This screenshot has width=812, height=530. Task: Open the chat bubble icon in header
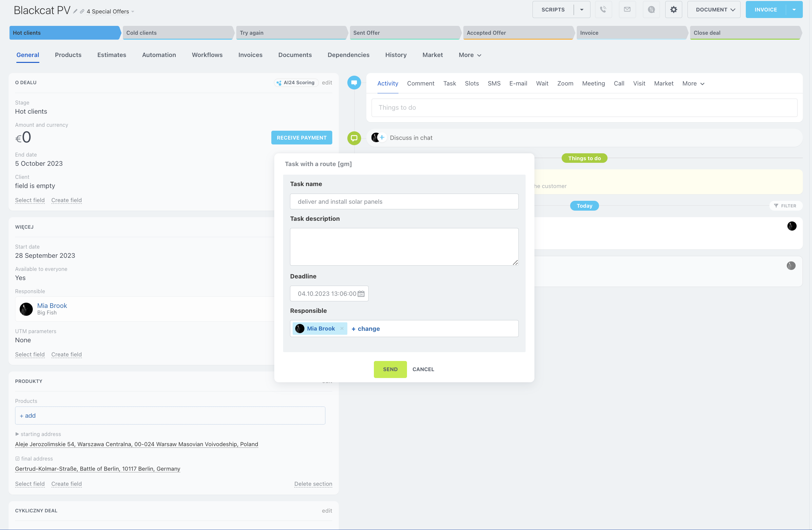coord(651,9)
